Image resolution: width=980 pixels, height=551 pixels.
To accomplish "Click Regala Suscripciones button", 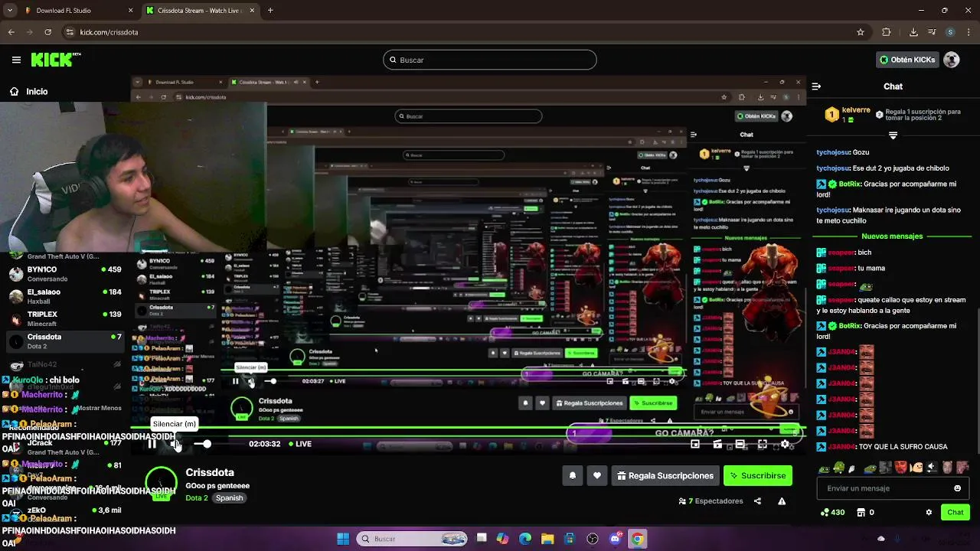I will [665, 476].
